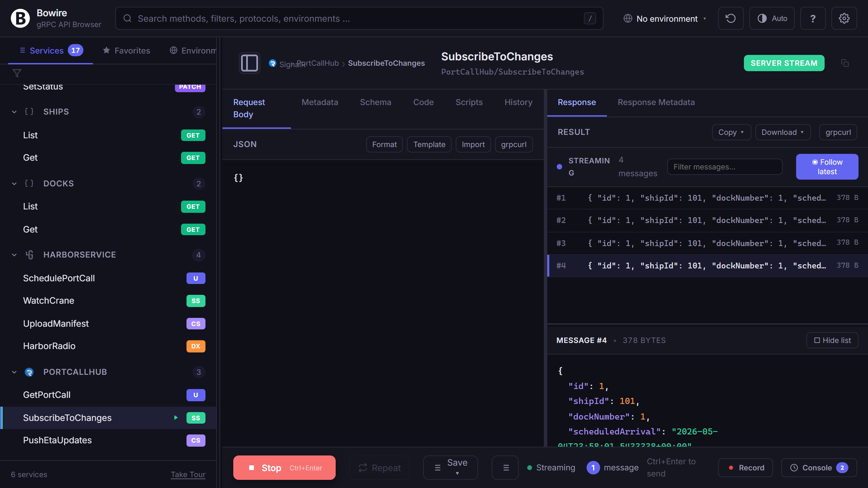Copy method path icon next to Server Stream
Image resolution: width=868 pixels, height=488 pixels.
click(845, 63)
